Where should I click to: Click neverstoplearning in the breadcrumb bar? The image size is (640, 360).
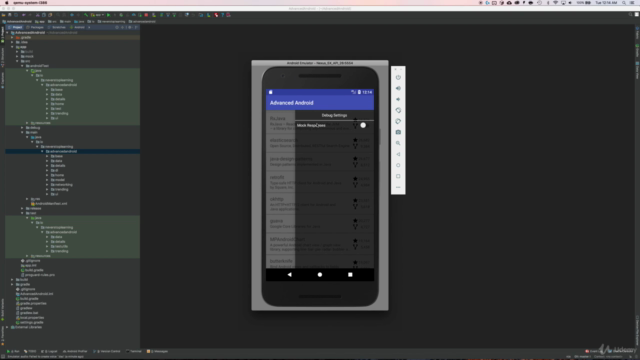click(x=111, y=22)
